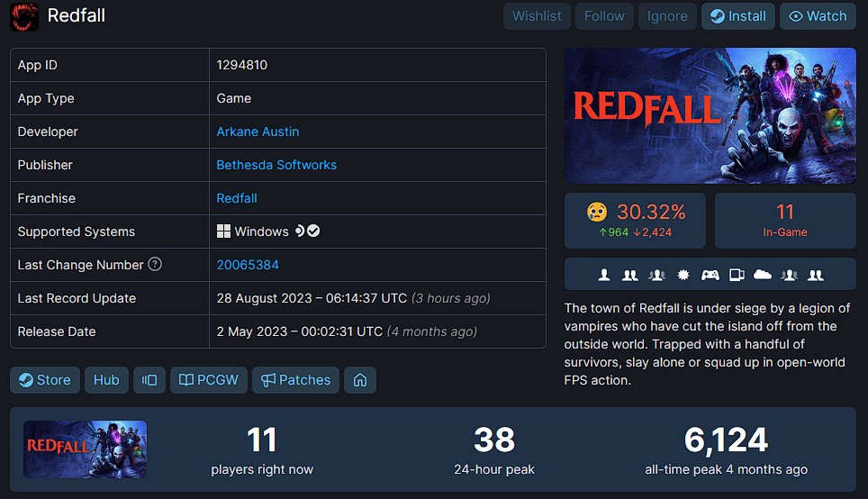Screen dimensions: 868x499
Task: Click the Steam Deck verified checkmark icon
Action: [x=313, y=231]
